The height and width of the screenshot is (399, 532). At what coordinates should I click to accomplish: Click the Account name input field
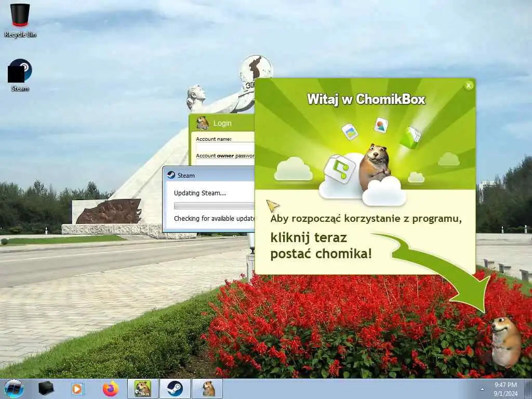[x=225, y=147]
